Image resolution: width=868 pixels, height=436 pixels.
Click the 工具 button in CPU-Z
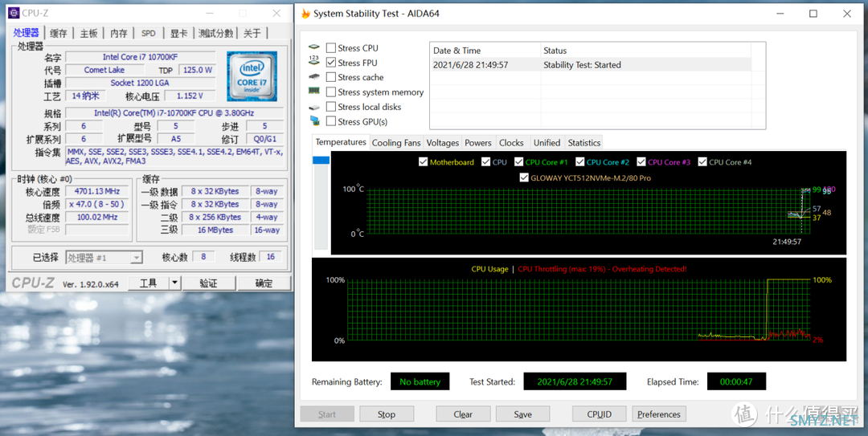pos(149,283)
